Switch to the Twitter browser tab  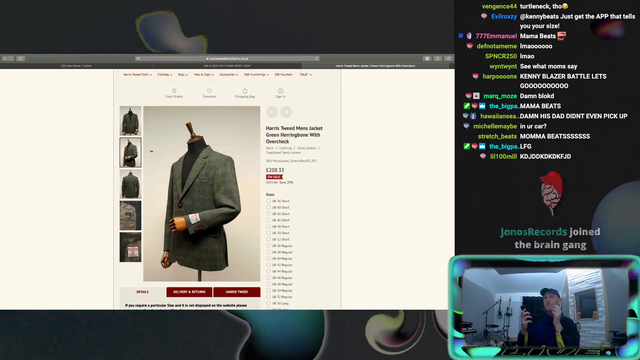click(76, 66)
